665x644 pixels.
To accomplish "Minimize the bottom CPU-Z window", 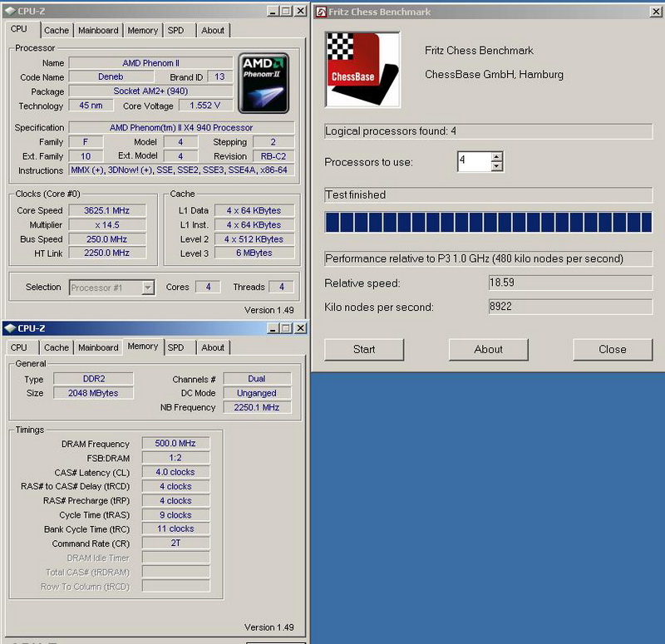I will pyautogui.click(x=273, y=328).
